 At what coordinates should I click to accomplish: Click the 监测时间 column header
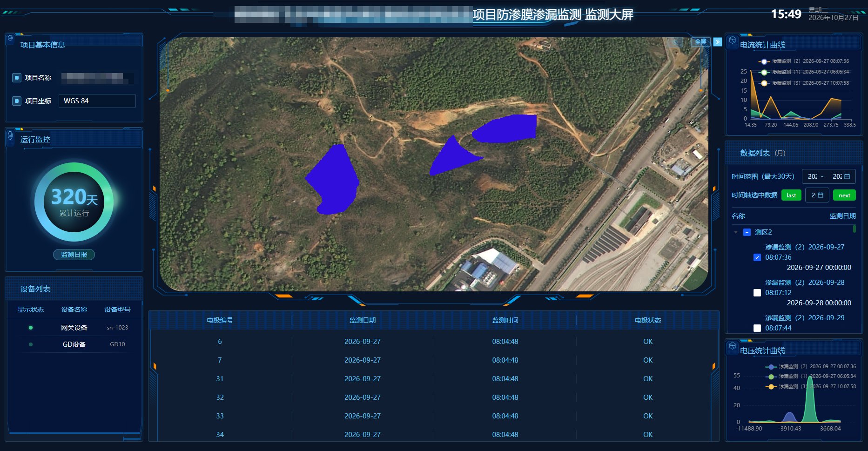505,320
